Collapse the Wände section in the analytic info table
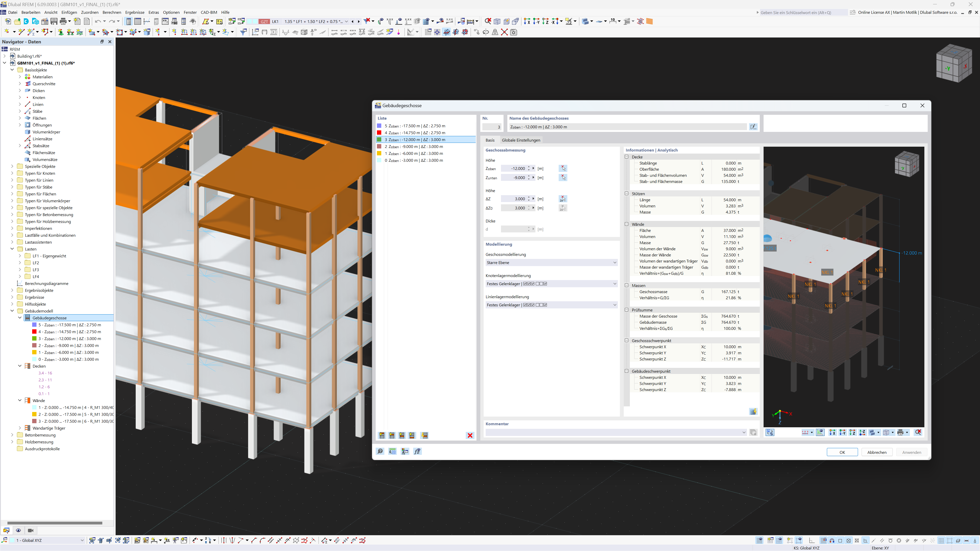Screen dimensions: 980x551 click(x=627, y=224)
